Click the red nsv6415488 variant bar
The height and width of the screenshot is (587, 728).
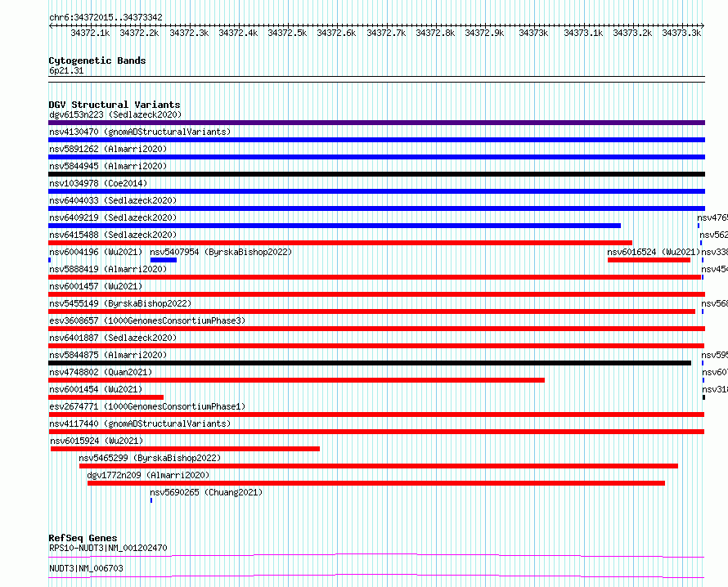[340, 243]
